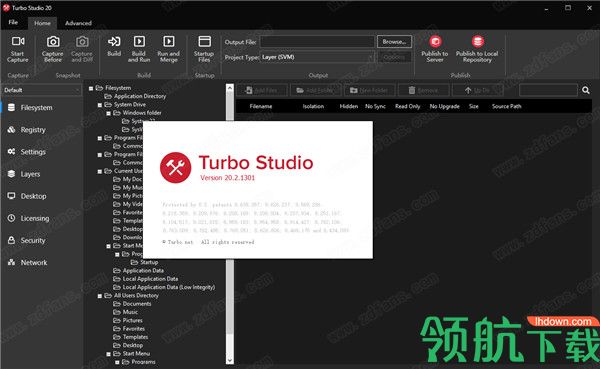Click the search magnifier icon
Image resolution: width=600 pixels, height=369 pixels.
pos(586,90)
